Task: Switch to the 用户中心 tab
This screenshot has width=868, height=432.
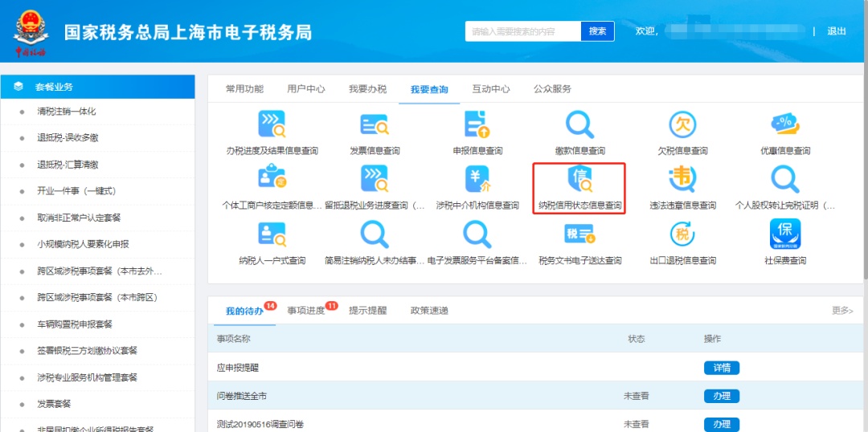Action: [x=306, y=89]
